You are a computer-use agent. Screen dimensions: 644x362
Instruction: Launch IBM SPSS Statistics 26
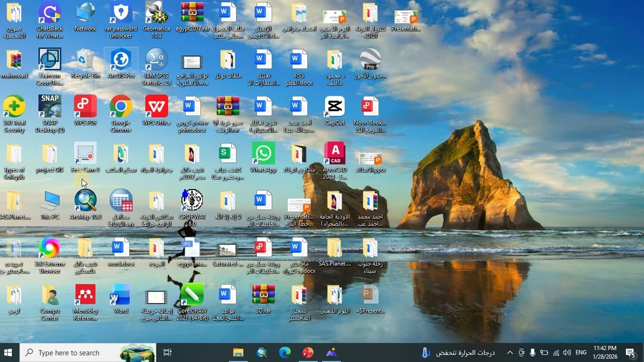pos(156,67)
